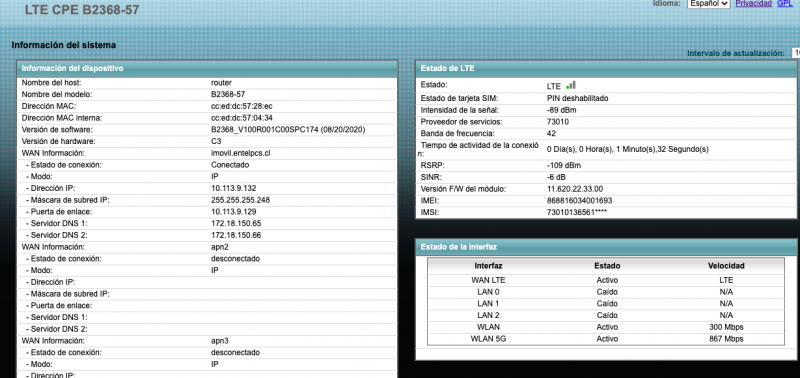This screenshot has width=800, height=378.
Task: Select the SINR value -6 dB
Action: click(556, 178)
